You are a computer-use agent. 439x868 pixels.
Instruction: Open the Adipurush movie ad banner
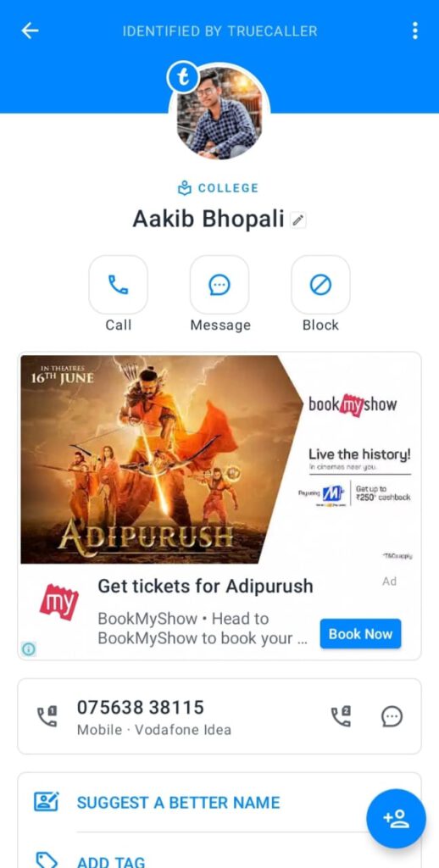[x=219, y=459]
